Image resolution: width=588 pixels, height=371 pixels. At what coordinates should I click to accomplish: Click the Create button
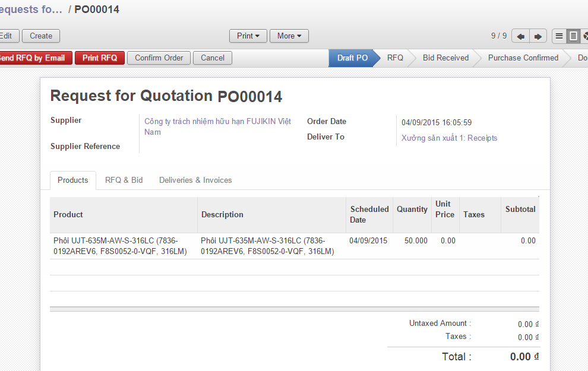click(41, 36)
